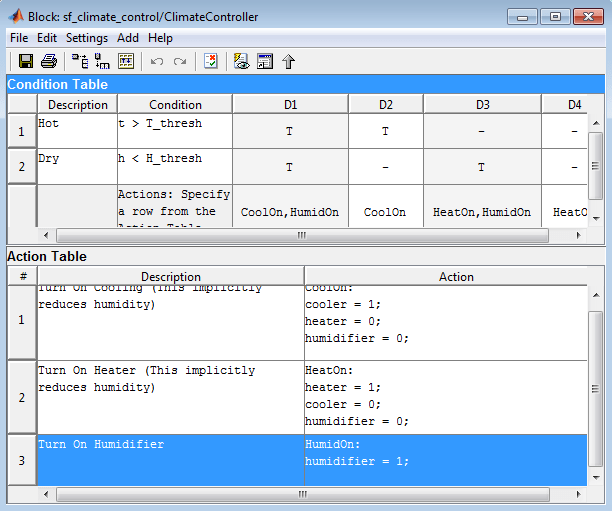The width and height of the screenshot is (612, 511).
Task: Open the Add menu
Action: coord(128,38)
